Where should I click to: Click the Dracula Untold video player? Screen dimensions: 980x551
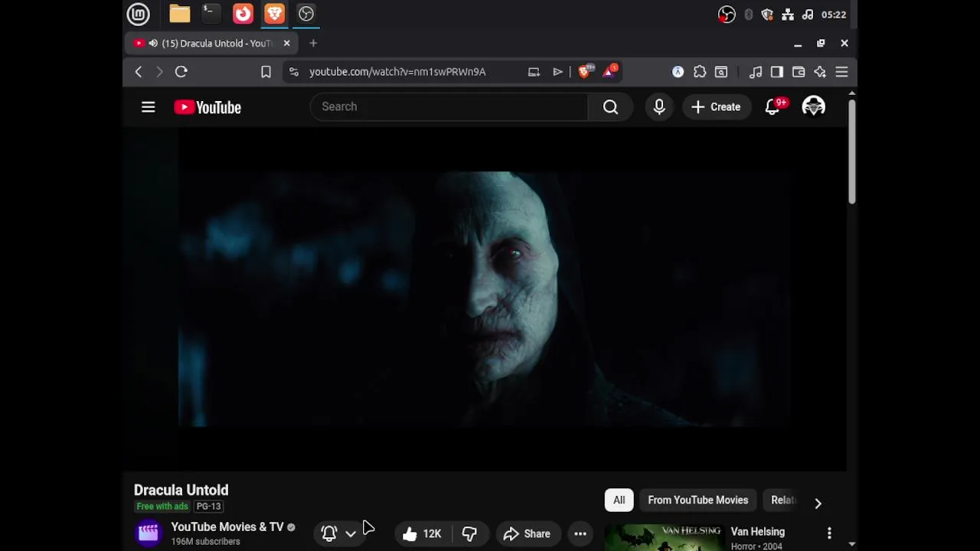pos(485,298)
